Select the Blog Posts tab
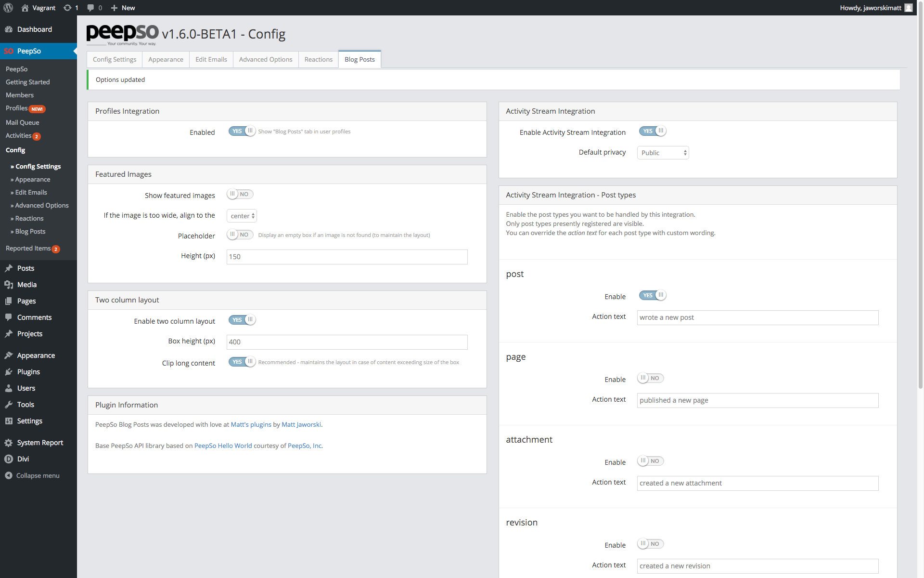This screenshot has height=578, width=924. point(359,59)
